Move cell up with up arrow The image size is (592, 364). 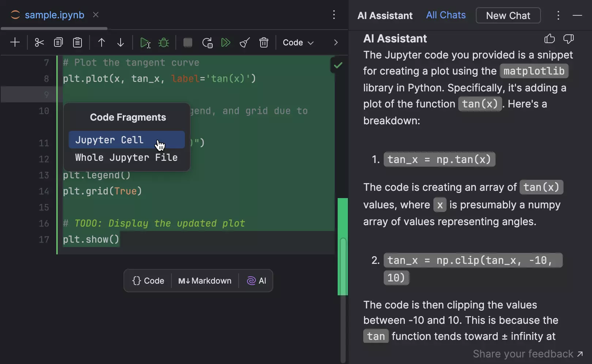point(102,42)
